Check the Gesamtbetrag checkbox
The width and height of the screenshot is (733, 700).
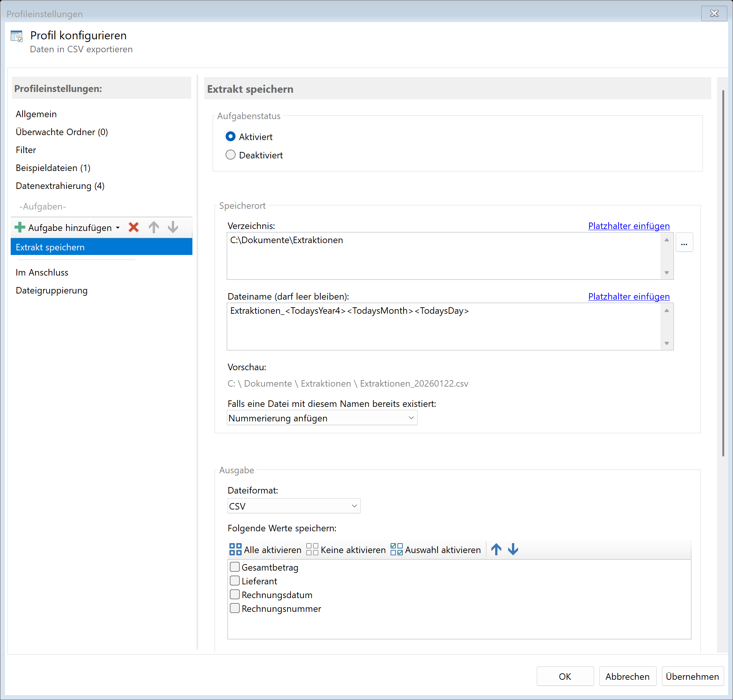click(x=235, y=567)
